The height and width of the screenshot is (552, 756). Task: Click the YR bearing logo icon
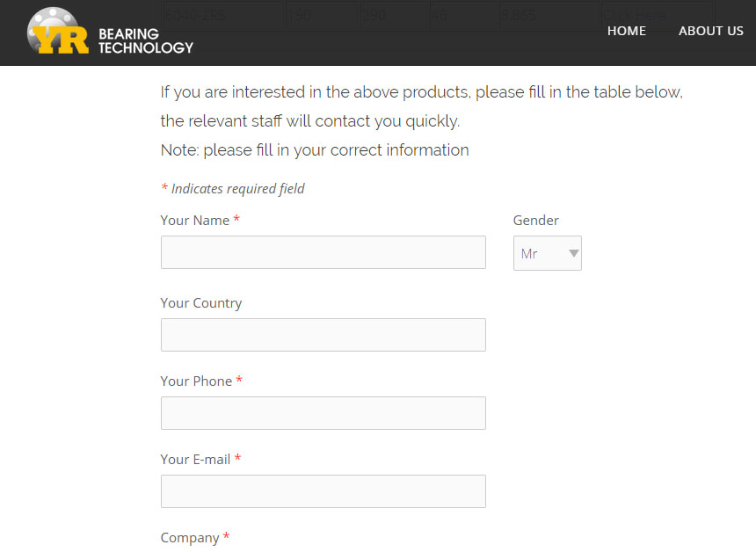[58, 31]
